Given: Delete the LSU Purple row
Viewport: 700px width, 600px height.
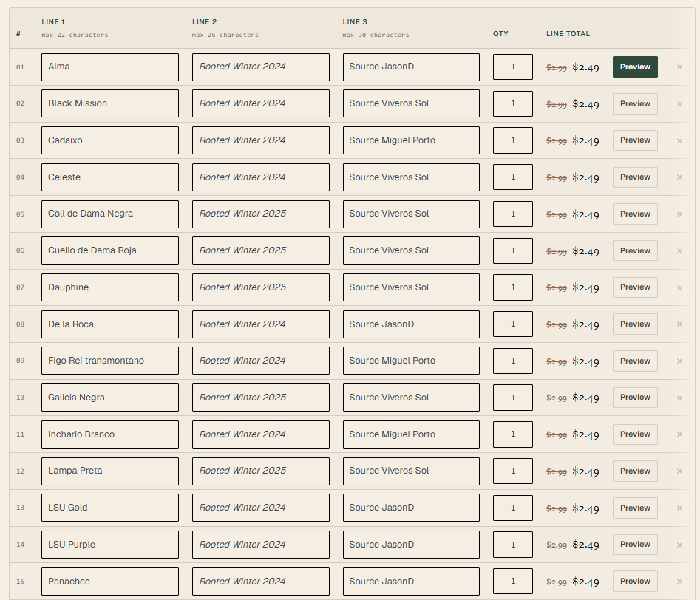Looking at the screenshot, I should click(x=679, y=545).
